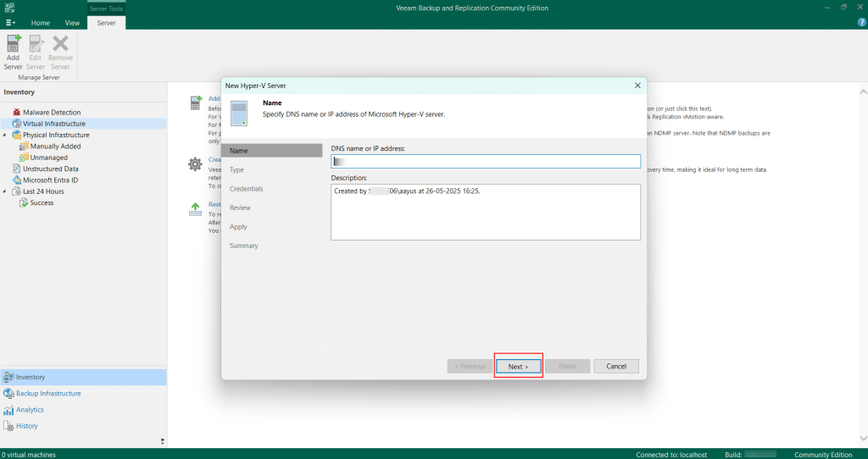868x459 pixels.
Task: Click the Unmanaged node icon
Action: coord(24,158)
